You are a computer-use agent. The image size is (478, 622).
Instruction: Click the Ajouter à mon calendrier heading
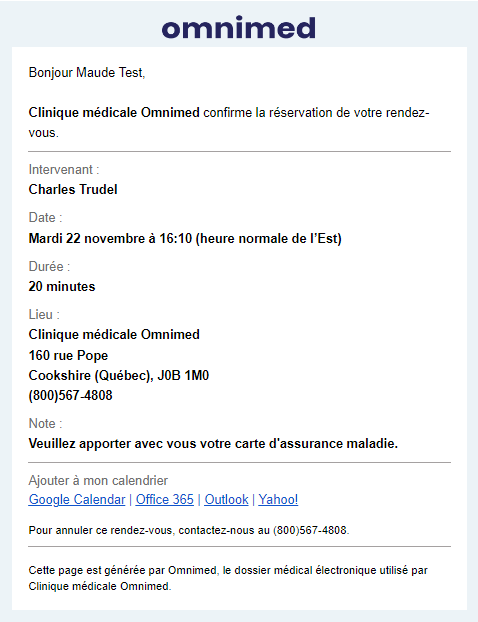point(98,481)
